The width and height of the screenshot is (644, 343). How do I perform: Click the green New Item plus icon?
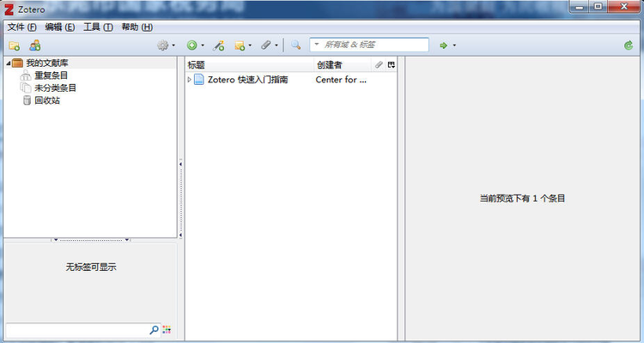pyautogui.click(x=191, y=45)
